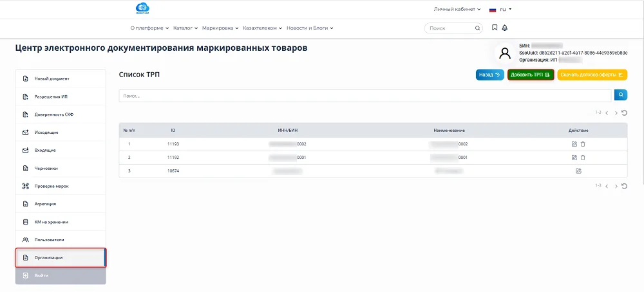
Task: Click the Действие column header
Action: coord(578,131)
